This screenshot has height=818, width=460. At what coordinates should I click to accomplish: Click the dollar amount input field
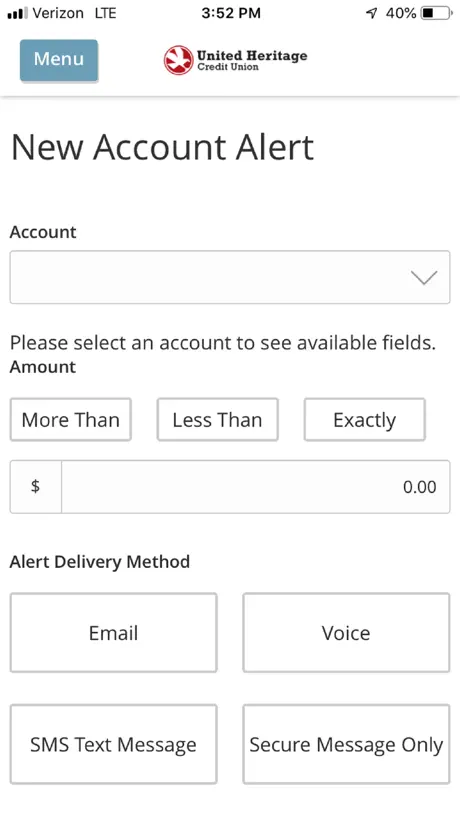[x=256, y=487]
